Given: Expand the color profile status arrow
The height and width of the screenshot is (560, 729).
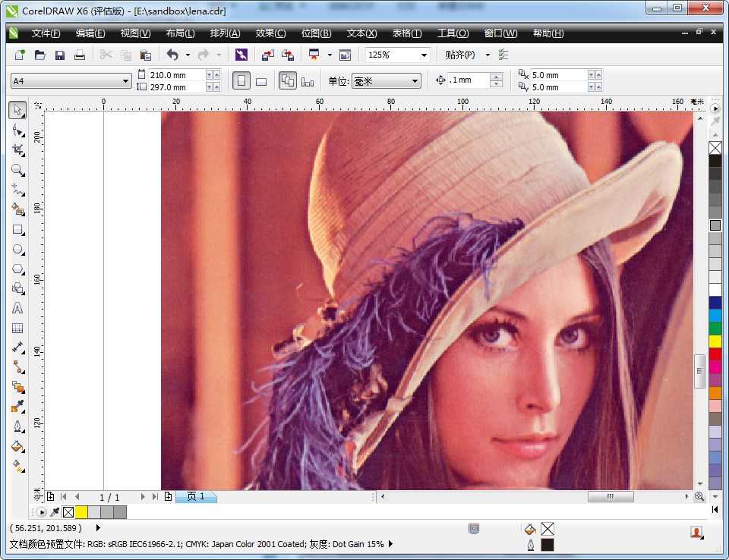Looking at the screenshot, I should [x=390, y=543].
